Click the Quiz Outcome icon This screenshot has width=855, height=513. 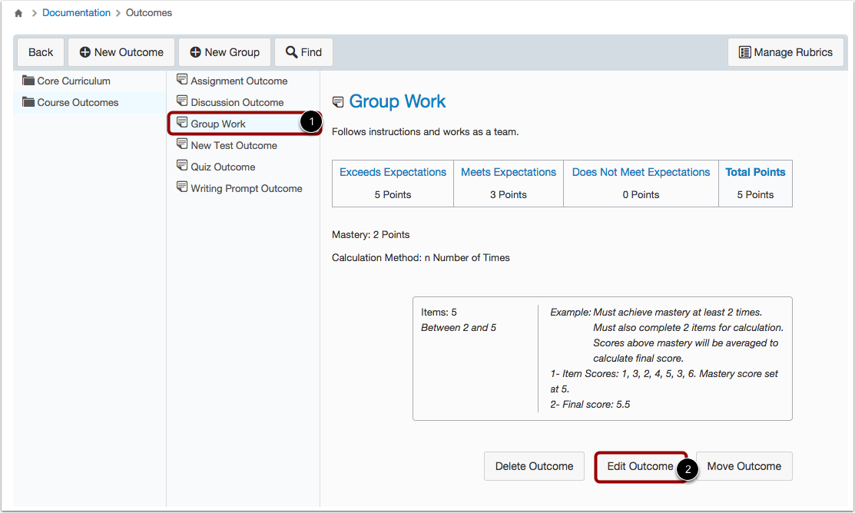point(182,165)
